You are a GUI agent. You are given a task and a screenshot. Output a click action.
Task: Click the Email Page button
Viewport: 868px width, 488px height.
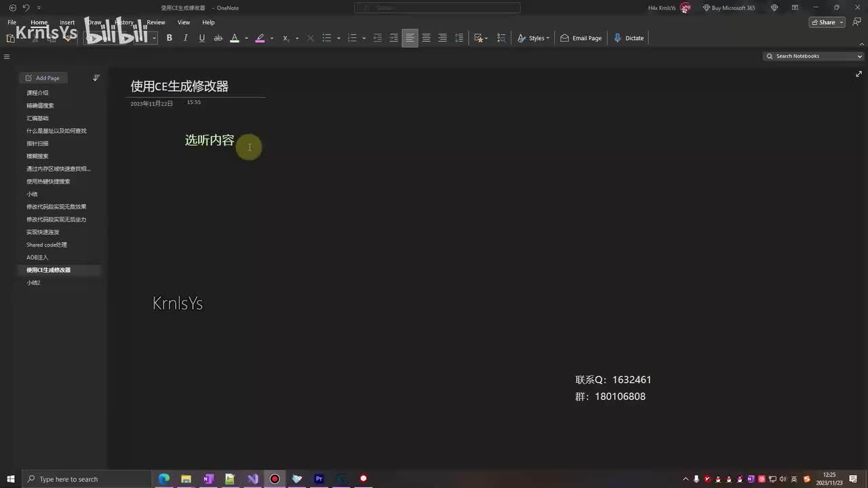581,38
